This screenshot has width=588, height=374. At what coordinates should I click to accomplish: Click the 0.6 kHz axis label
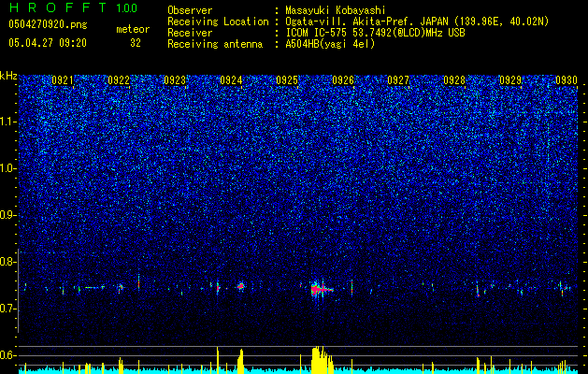8,355
